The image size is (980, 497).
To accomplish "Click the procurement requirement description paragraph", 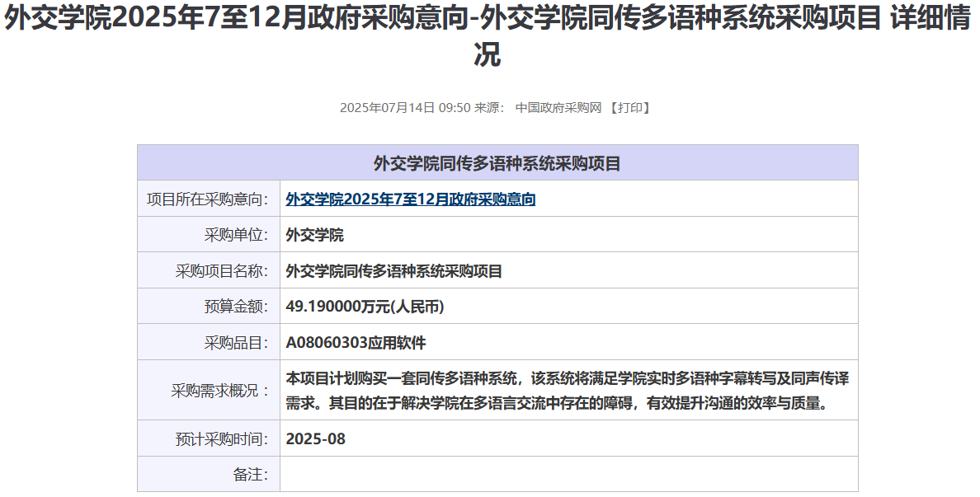I will [567, 391].
